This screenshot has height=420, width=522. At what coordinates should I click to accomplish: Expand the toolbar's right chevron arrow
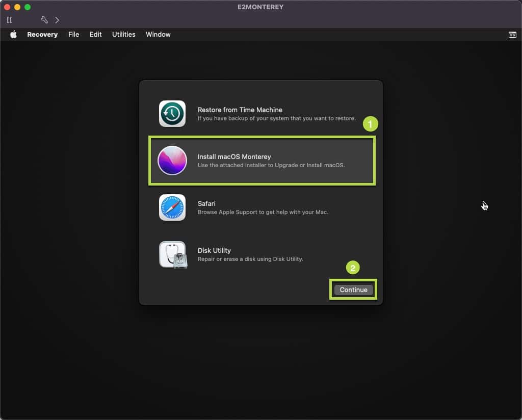[57, 20]
